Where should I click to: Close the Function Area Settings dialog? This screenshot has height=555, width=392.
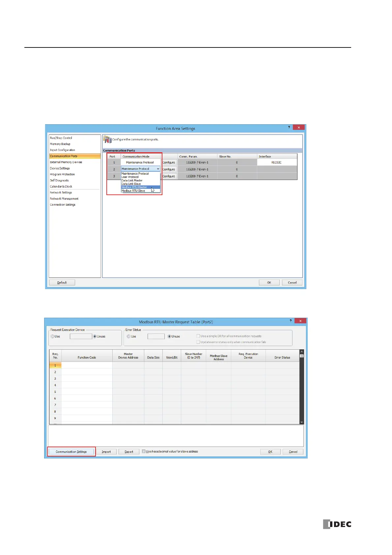pyautogui.click(x=299, y=127)
